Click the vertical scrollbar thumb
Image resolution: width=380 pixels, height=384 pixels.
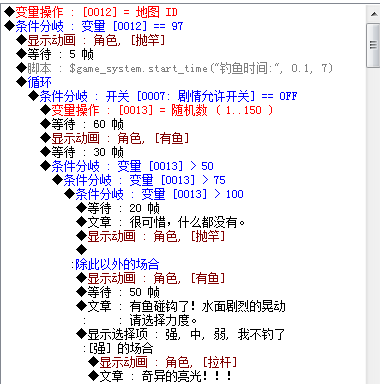click(x=373, y=45)
